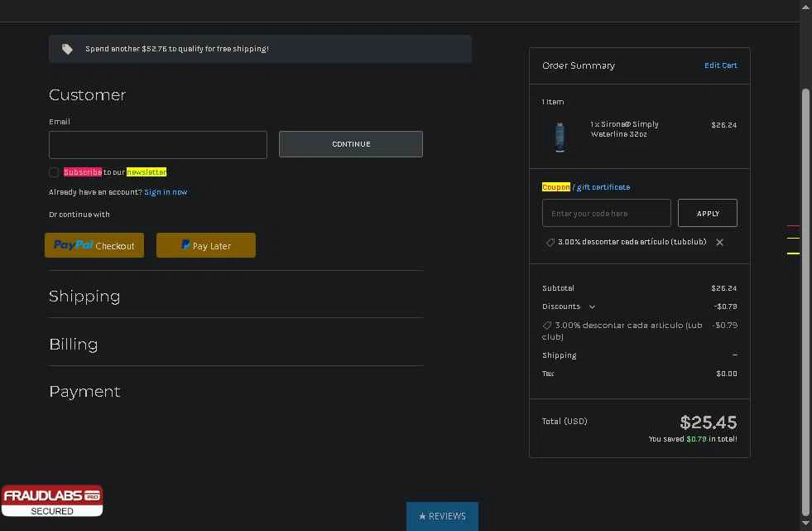This screenshot has width=812, height=531.
Task: Click the gift certificate link
Action: coord(603,187)
